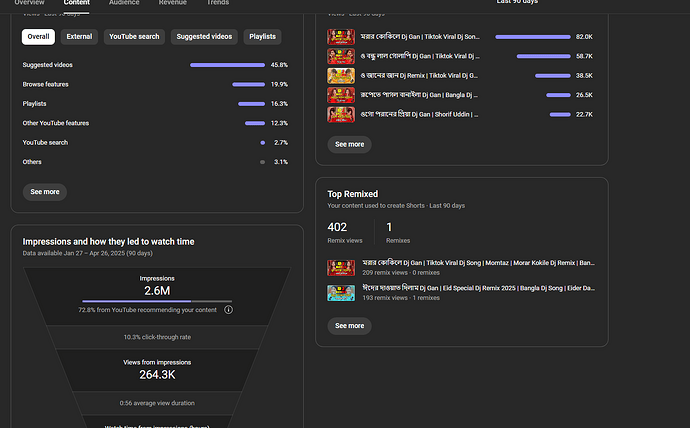690x428 pixels.
Task: Open the Trends tab
Action: (218, 3)
